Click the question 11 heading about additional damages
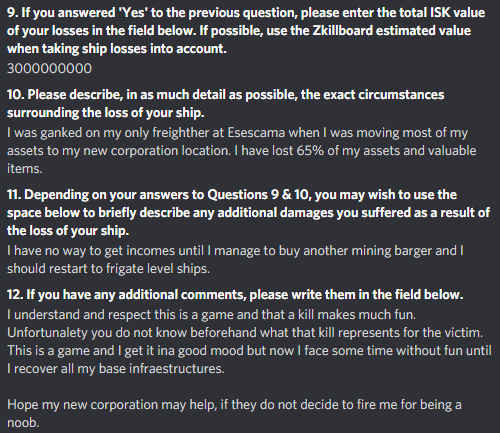The height and width of the screenshot is (433, 500). point(248,213)
